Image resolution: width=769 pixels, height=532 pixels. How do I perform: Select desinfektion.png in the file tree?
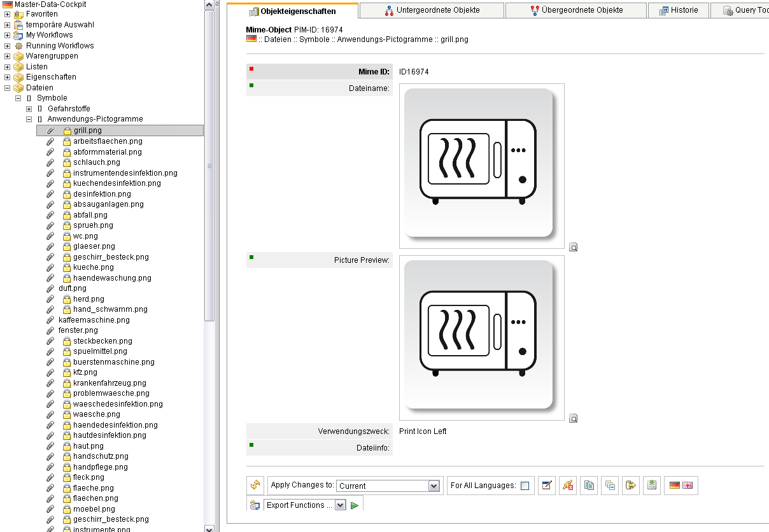102,194
